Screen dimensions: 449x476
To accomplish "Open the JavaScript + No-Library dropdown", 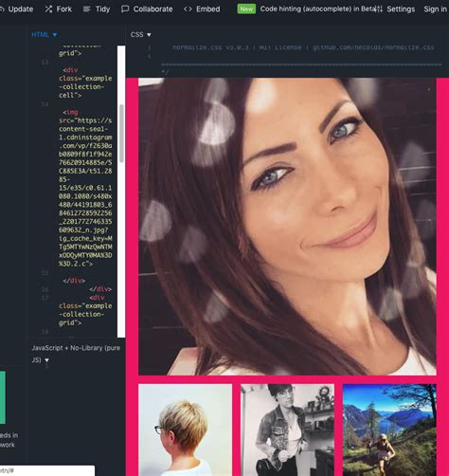I will click(x=76, y=354).
